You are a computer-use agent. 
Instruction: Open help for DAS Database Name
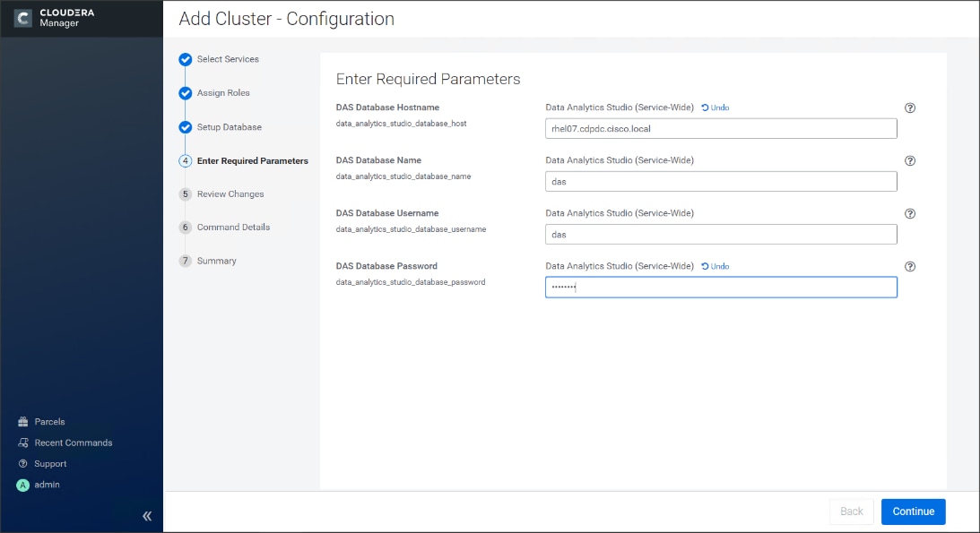910,161
